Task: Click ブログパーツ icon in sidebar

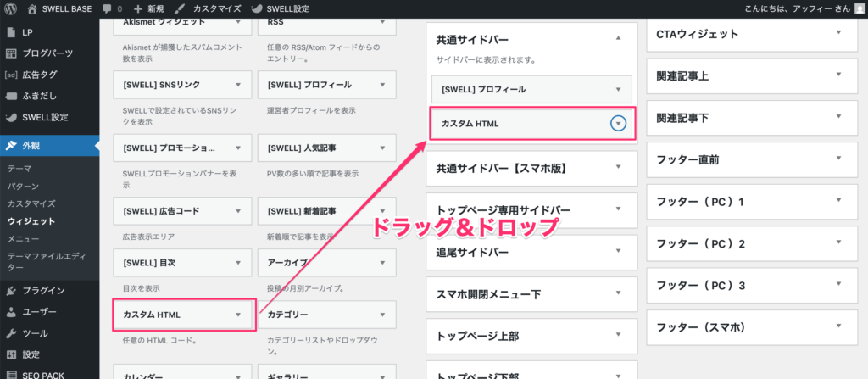Action: click(10, 53)
